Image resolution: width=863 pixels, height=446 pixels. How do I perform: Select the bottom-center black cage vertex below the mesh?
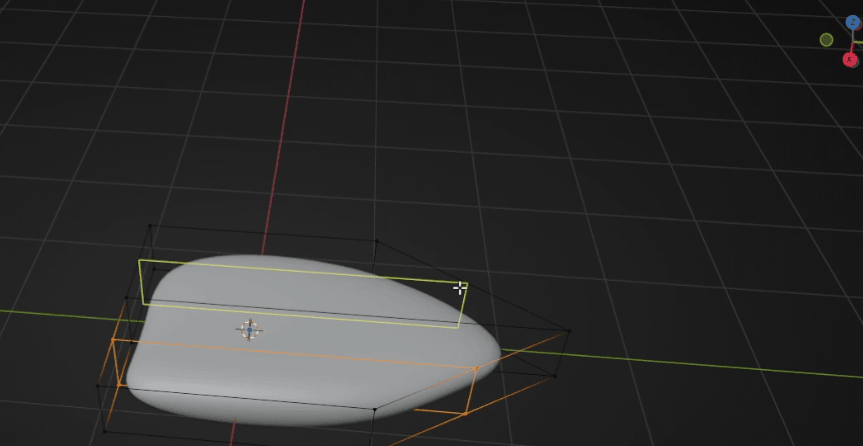coord(372,411)
